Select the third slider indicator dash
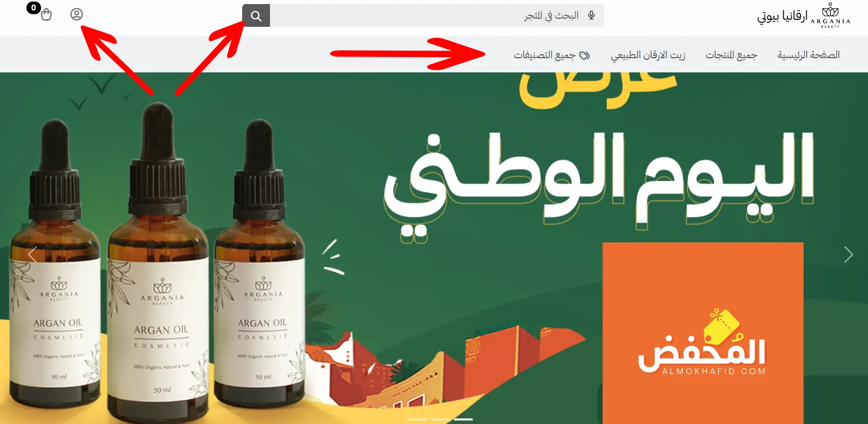 463,419
